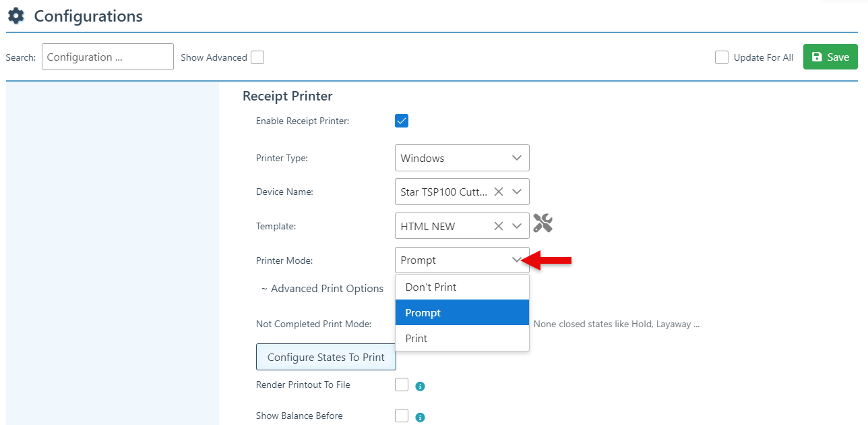Click the Configurations gear icon
Image resolution: width=868 pixels, height=425 pixels.
(15, 16)
